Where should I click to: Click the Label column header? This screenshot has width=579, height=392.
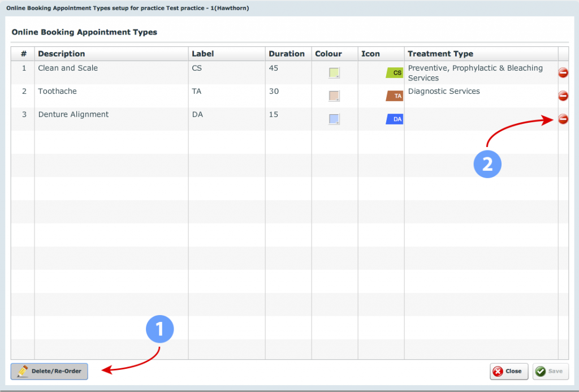point(227,54)
